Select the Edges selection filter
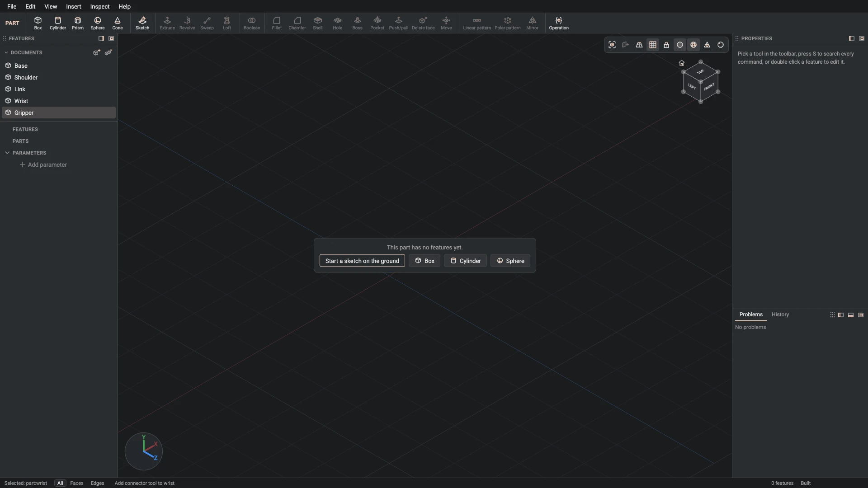The width and height of the screenshot is (868, 488). (97, 483)
